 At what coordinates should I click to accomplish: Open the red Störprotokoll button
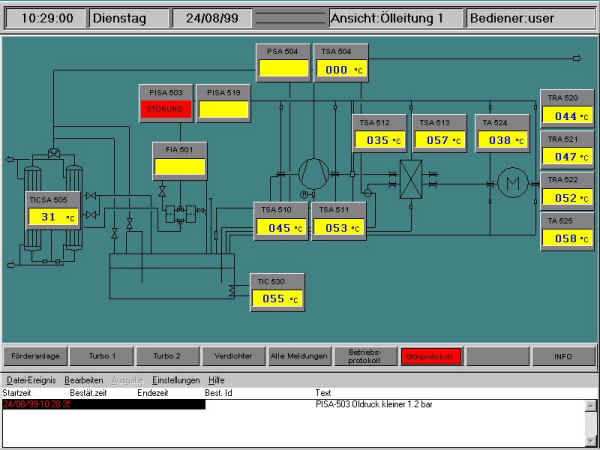(431, 357)
